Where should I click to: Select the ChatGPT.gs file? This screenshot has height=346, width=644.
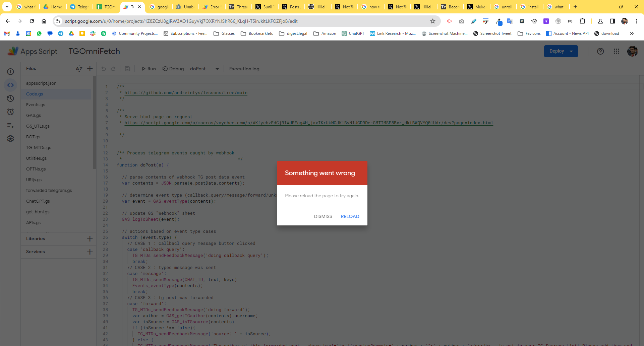pos(38,201)
